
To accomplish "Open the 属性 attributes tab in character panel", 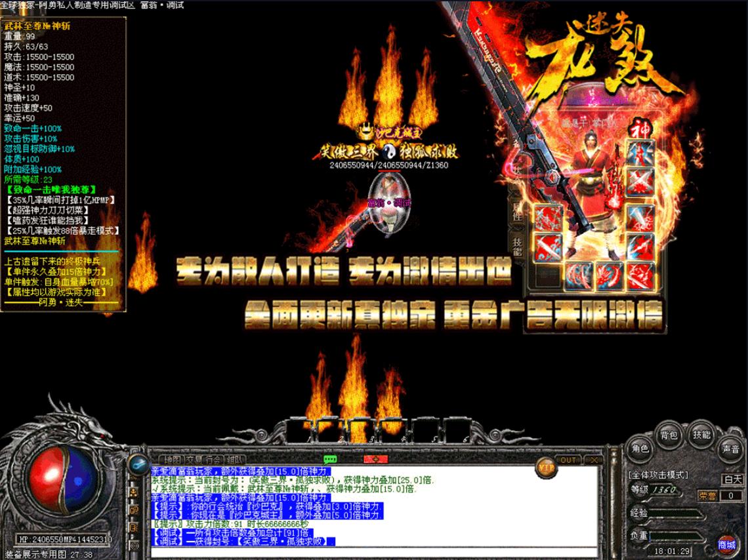I will click(517, 211).
